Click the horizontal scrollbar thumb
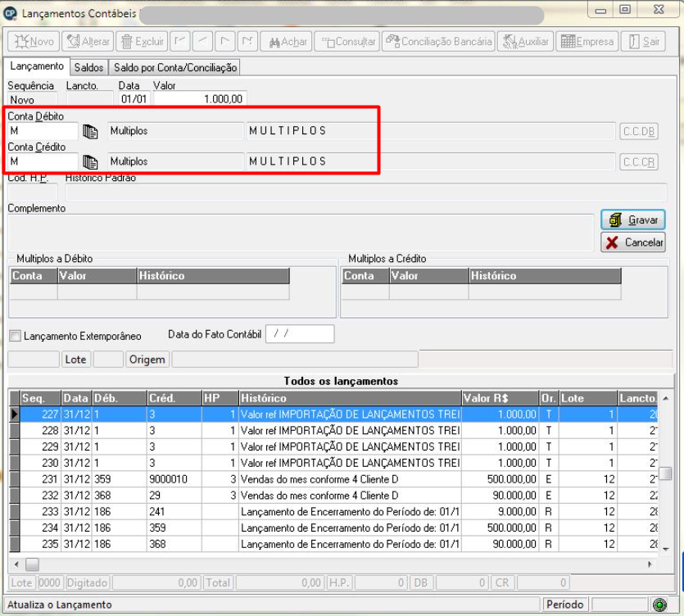Screen dimensions: 684x616 (x=32, y=564)
